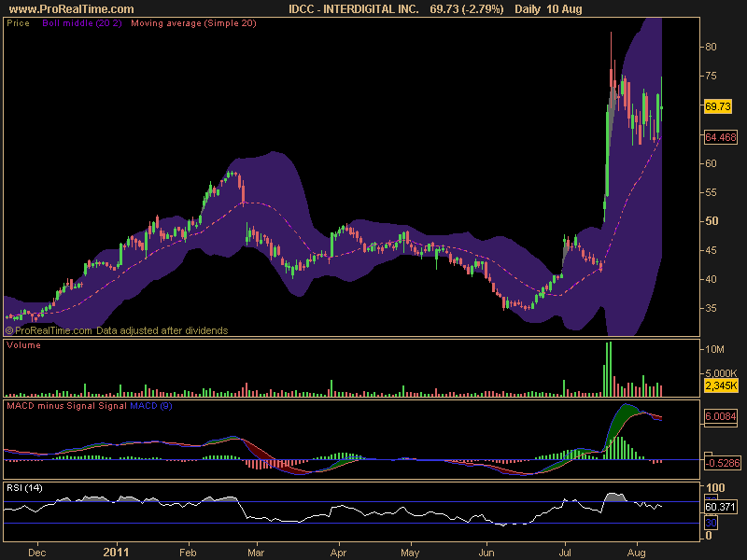Click the 10M volume axis label
This screenshot has height=560, width=747.
click(x=714, y=349)
